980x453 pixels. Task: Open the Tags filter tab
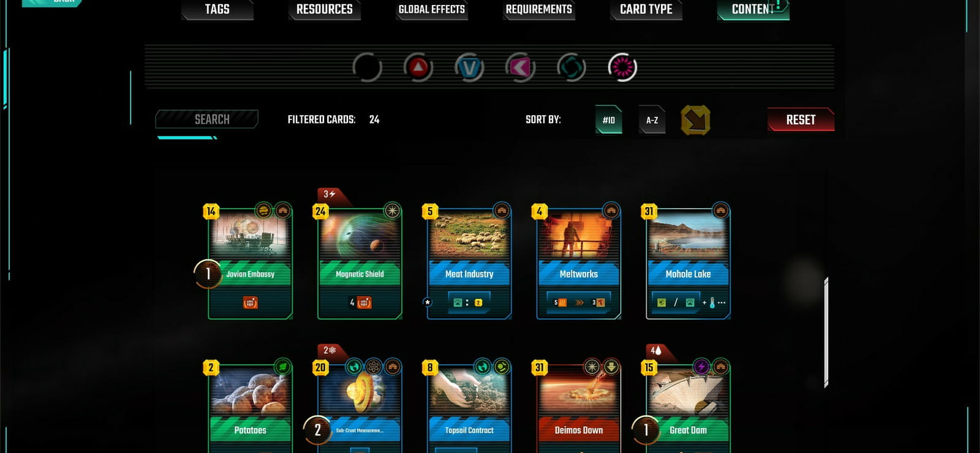[217, 10]
